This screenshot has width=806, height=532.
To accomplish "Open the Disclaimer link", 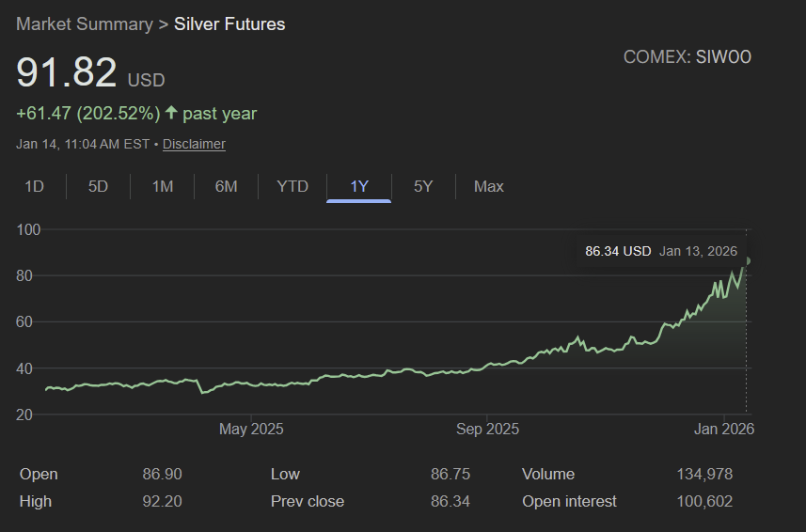I will coord(194,144).
